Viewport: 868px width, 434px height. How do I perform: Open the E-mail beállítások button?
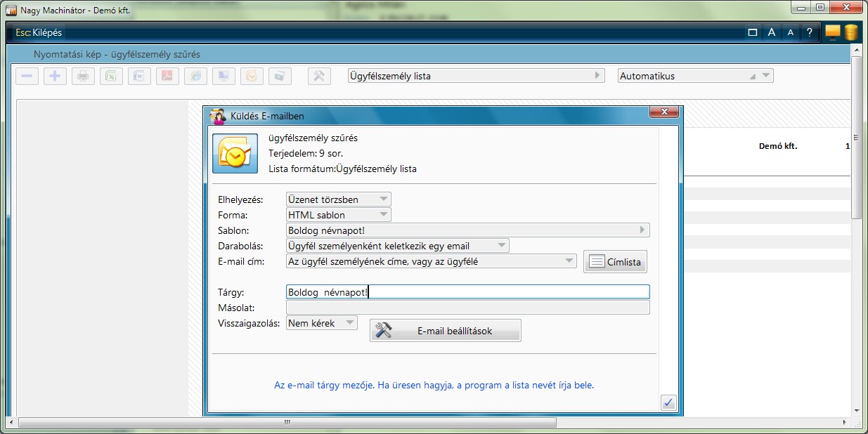point(446,331)
